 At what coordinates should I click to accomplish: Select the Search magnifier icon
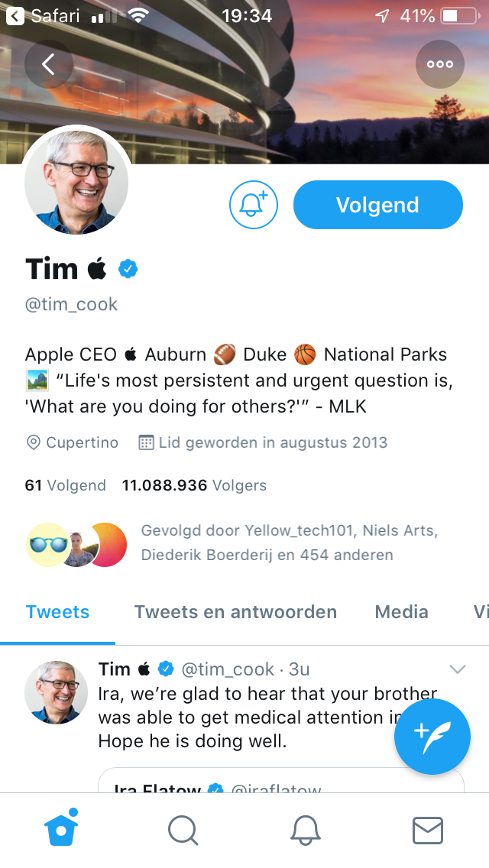coord(183,830)
